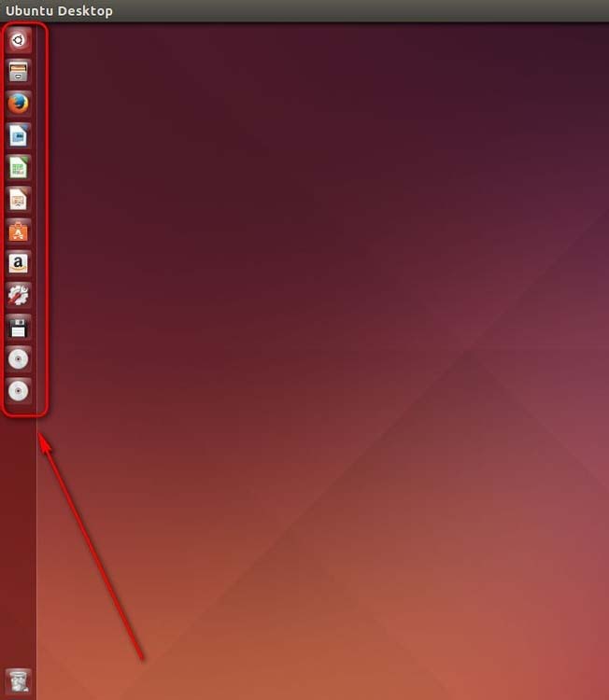Open the Trash at launcher bottom
The image size is (609, 700).
(x=19, y=681)
